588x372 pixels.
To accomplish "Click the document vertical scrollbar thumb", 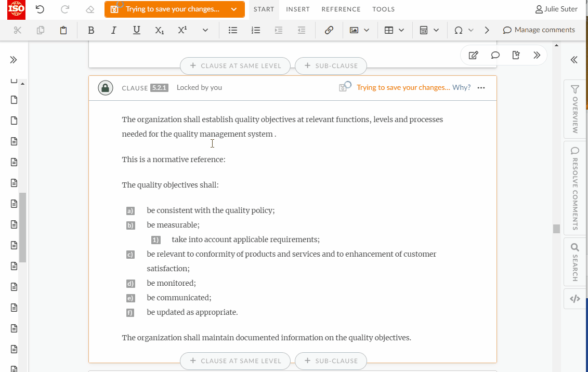I will (x=556, y=229).
